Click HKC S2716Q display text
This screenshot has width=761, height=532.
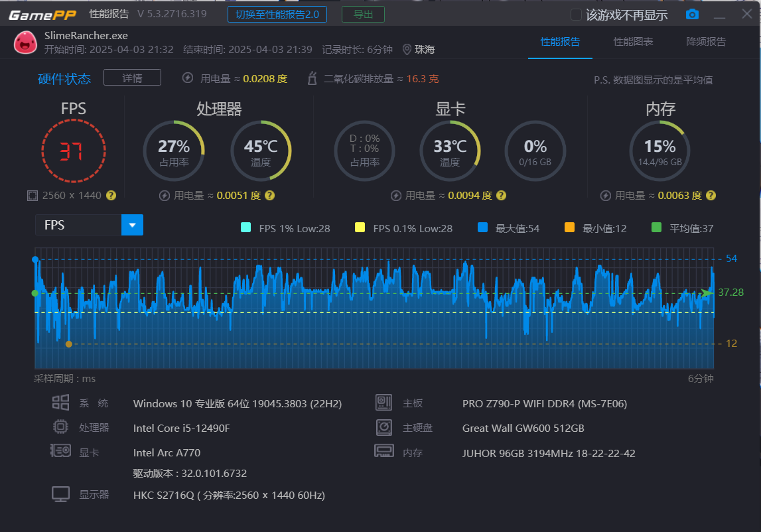pos(229,495)
